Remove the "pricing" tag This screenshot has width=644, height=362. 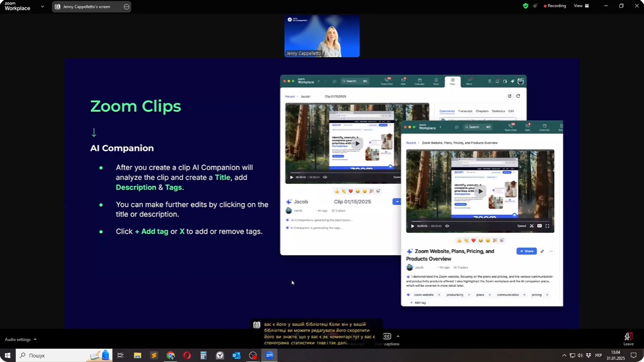point(547,295)
